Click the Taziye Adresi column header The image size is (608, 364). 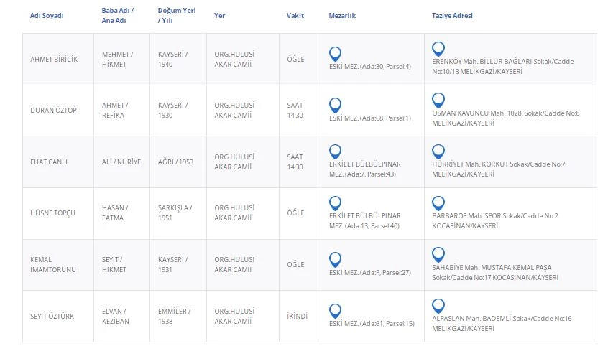pos(452,16)
